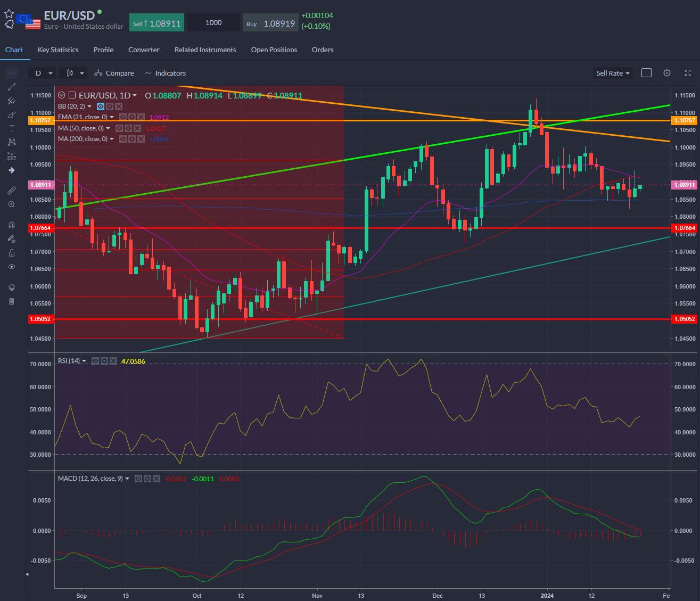
Task: Expand the MA (200, close, 0) dropdown arrow
Action: pyautogui.click(x=112, y=139)
